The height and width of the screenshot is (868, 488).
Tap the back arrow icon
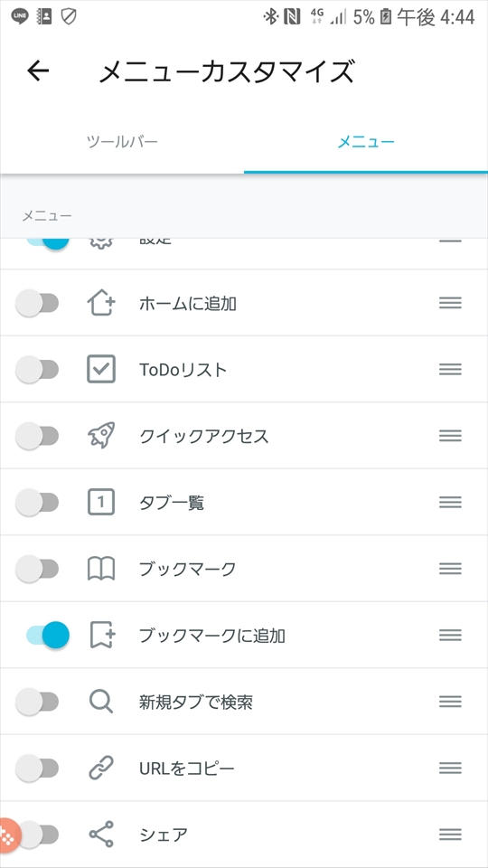click(x=38, y=71)
